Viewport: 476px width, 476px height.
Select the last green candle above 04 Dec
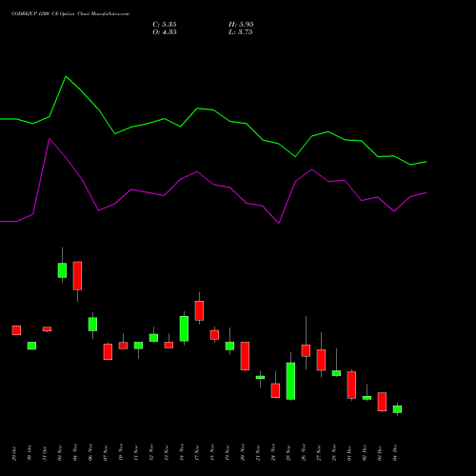(x=397, y=409)
